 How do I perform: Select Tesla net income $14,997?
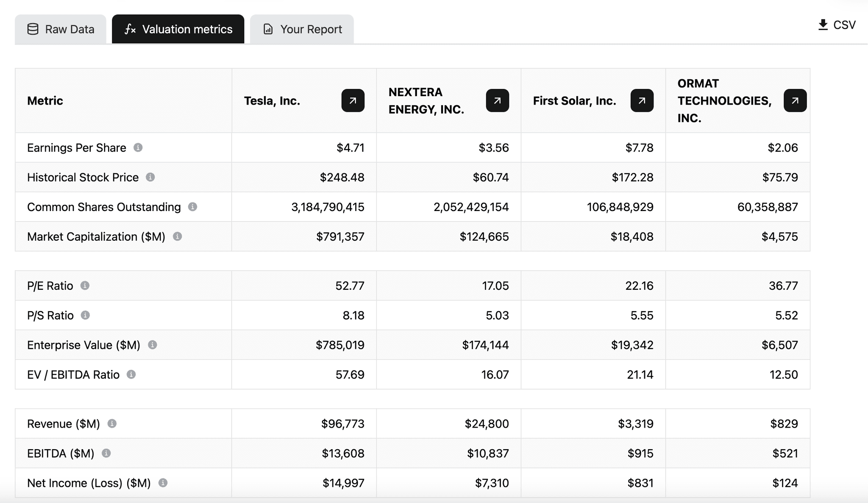pos(344,484)
